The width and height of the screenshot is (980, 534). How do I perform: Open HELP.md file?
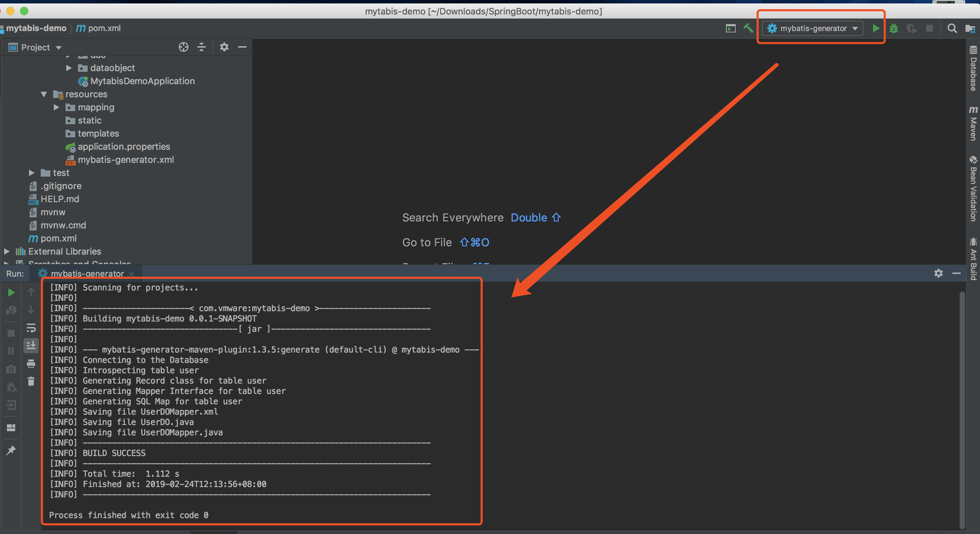[x=54, y=199]
